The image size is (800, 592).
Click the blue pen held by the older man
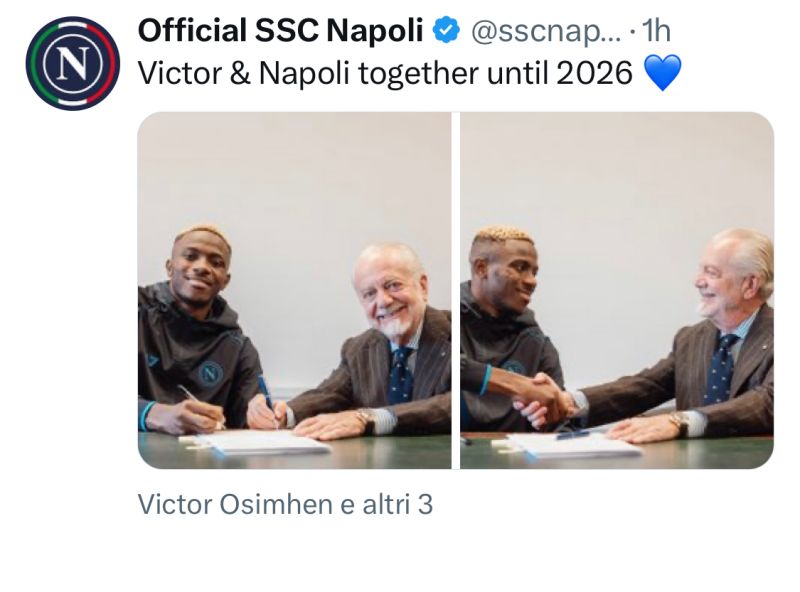[266, 397]
